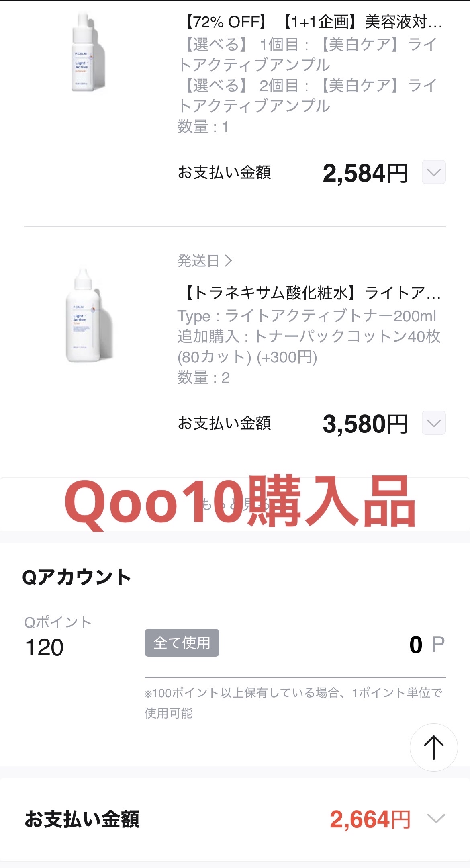
Task: Open the 【トラネキサム酸化粧水】 product title
Action: (x=312, y=293)
